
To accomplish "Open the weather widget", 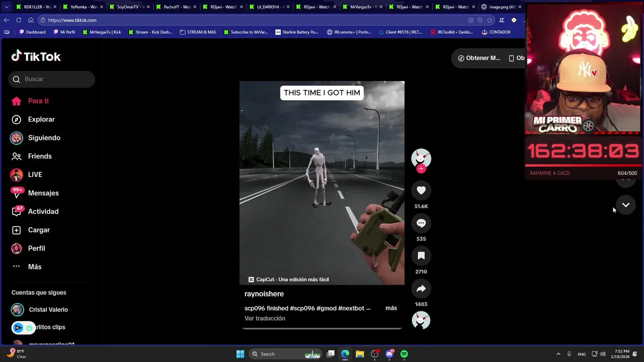I will coord(16,354).
